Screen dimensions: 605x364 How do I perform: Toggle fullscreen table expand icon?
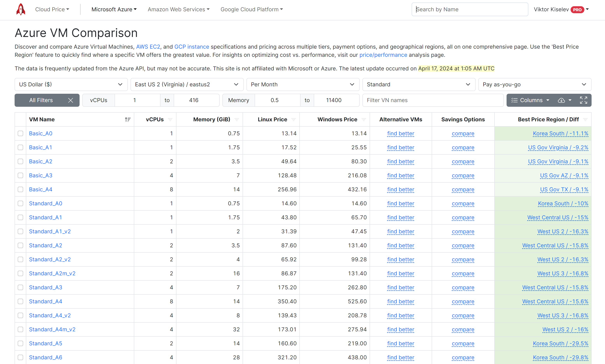583,100
